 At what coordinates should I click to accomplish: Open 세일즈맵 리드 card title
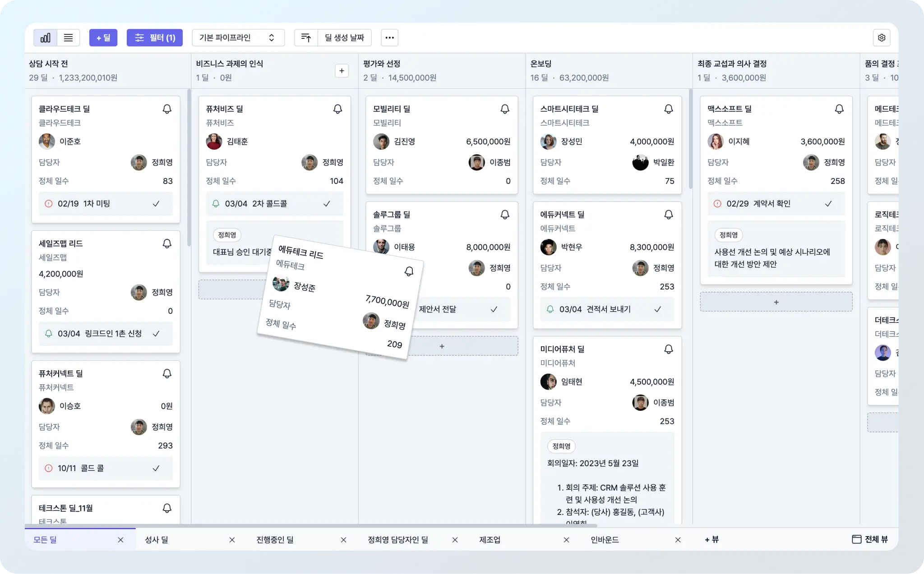pos(60,244)
